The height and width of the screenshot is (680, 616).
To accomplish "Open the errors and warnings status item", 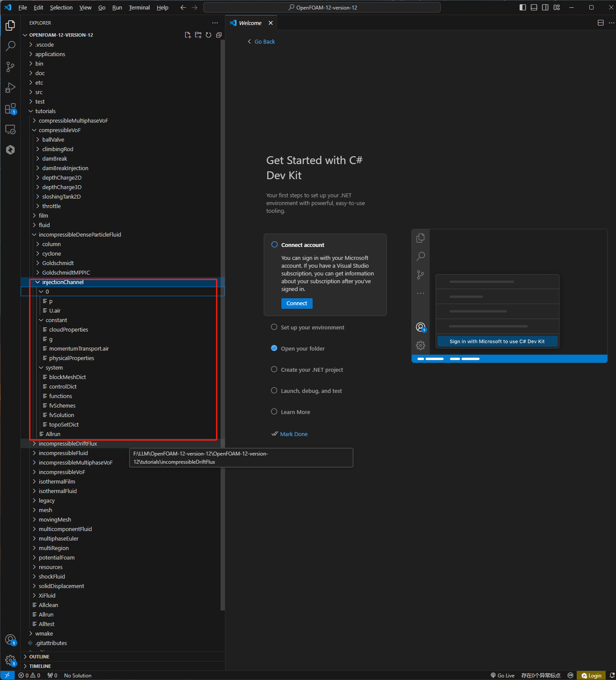I will point(29,676).
